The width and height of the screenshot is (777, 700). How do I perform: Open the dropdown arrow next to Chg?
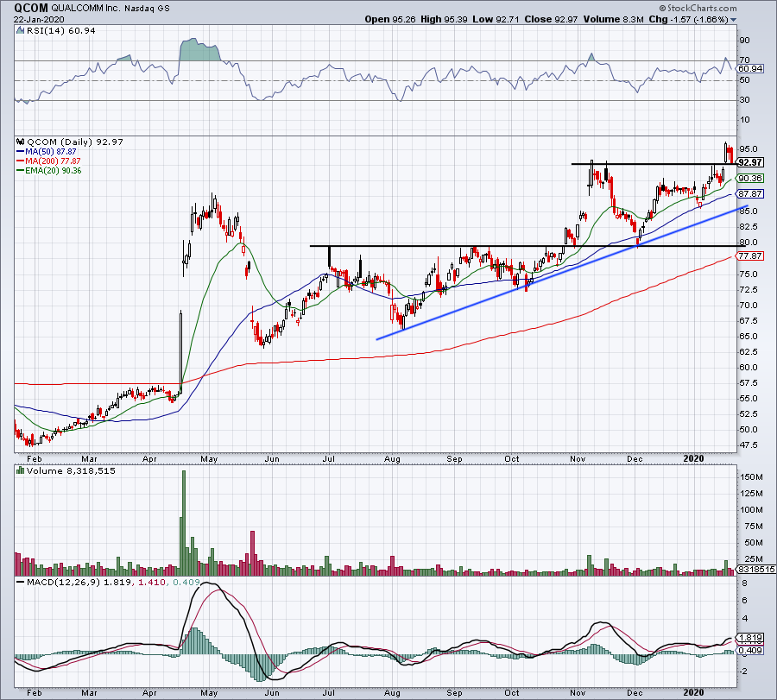click(x=733, y=20)
